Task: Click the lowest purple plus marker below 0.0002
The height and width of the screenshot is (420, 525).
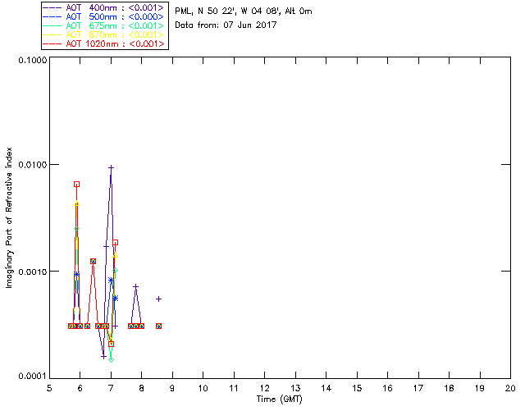Action: pyautogui.click(x=103, y=356)
